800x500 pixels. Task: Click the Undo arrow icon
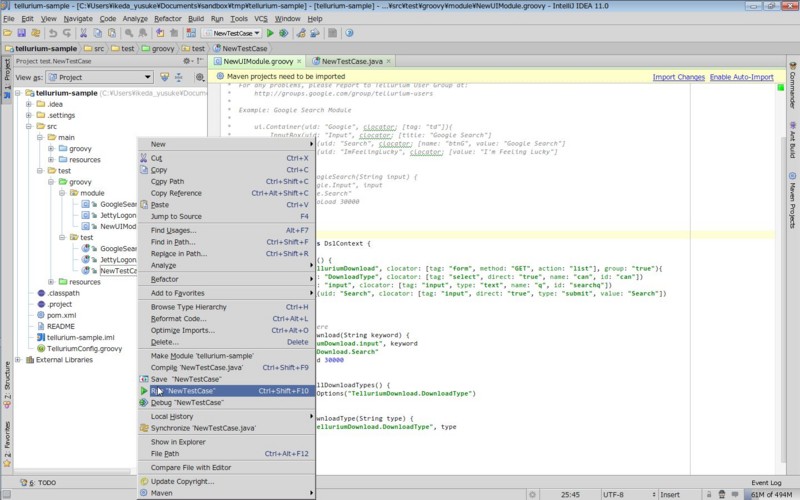click(x=53, y=33)
